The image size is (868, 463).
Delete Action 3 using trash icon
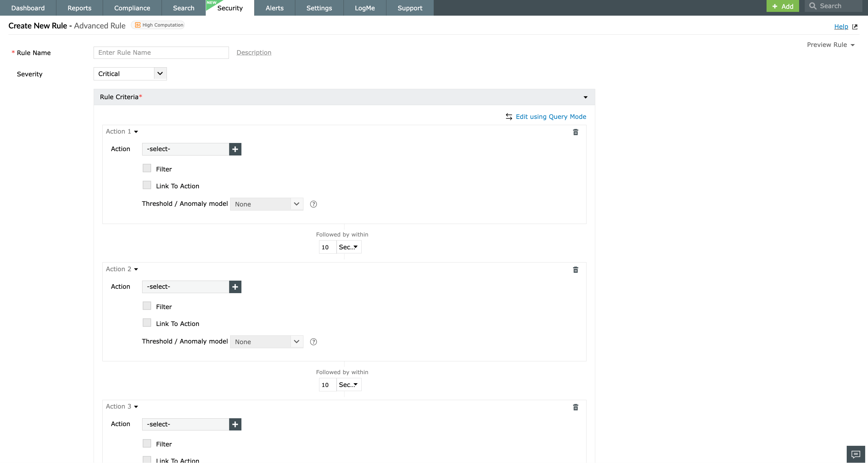click(575, 407)
